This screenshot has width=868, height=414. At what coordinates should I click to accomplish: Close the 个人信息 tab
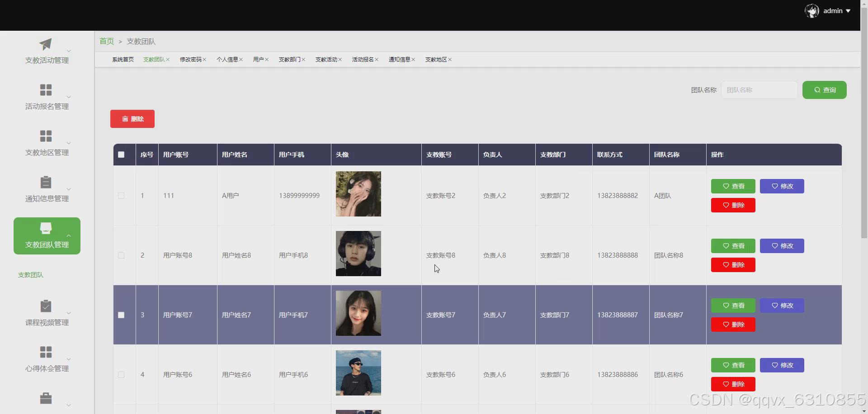point(241,60)
